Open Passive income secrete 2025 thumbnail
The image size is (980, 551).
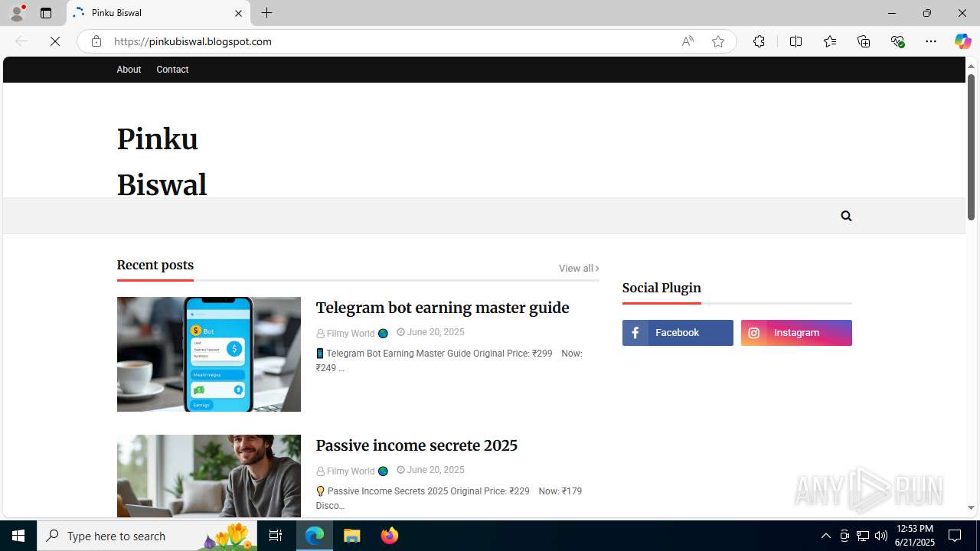[x=208, y=476]
